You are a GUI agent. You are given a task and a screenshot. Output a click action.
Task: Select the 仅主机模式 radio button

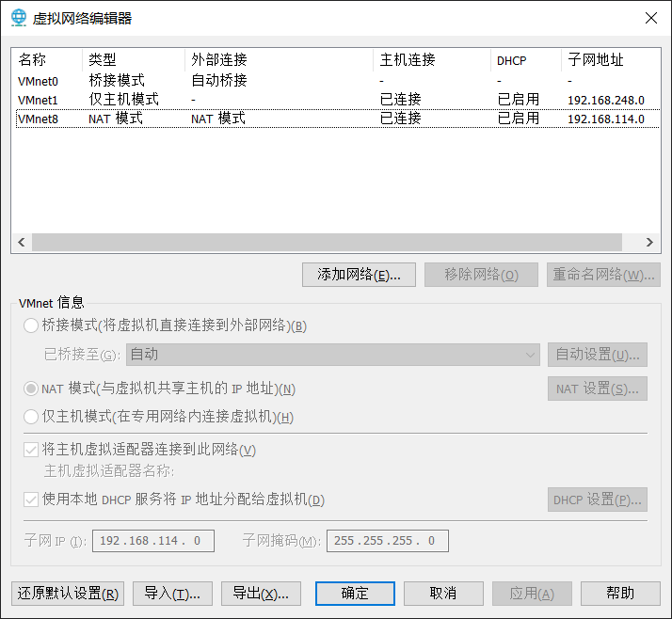click(31, 417)
